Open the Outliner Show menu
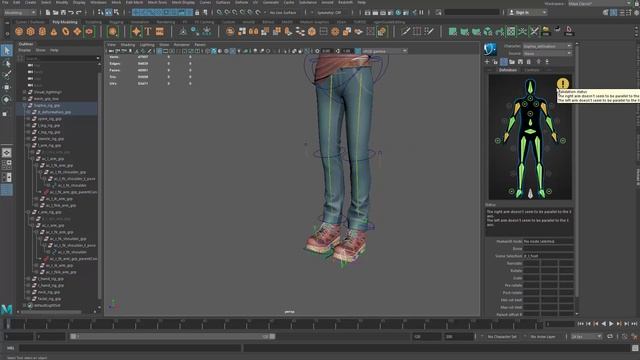 (x=40, y=50)
